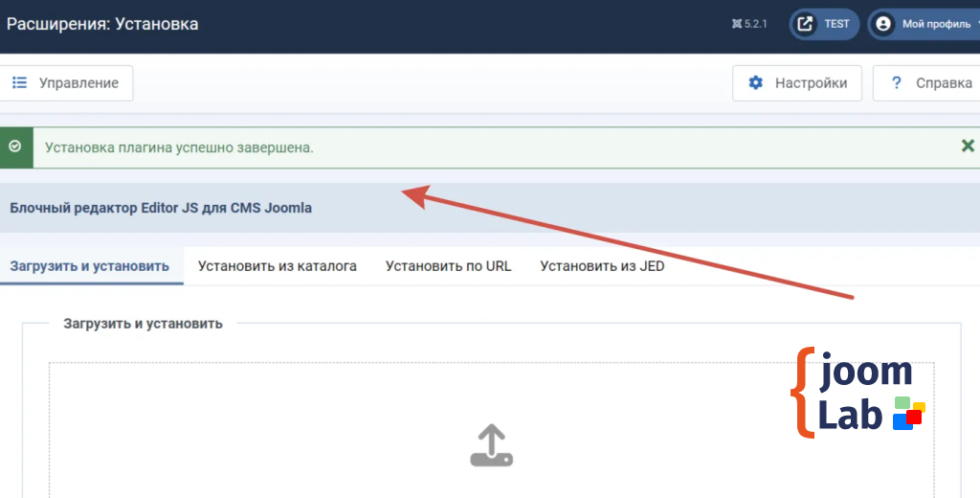Click the Editor JS для CMS Joomla banner
Viewport: 980px width, 498px height.
click(161, 208)
